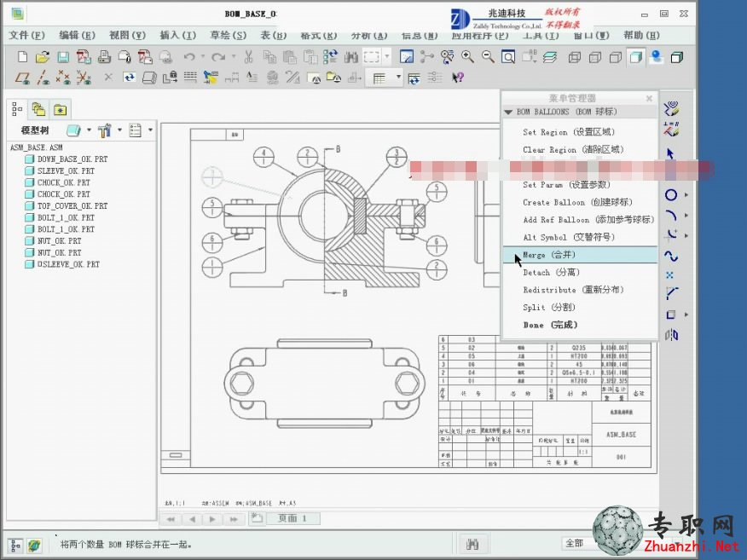Toggle coordinate system display icon

[x=84, y=78]
